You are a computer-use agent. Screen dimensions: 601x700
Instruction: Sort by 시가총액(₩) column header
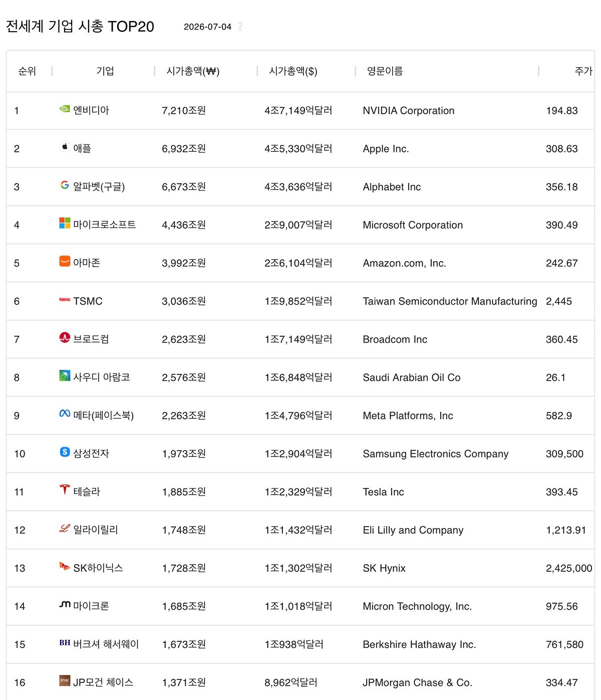coord(193,71)
